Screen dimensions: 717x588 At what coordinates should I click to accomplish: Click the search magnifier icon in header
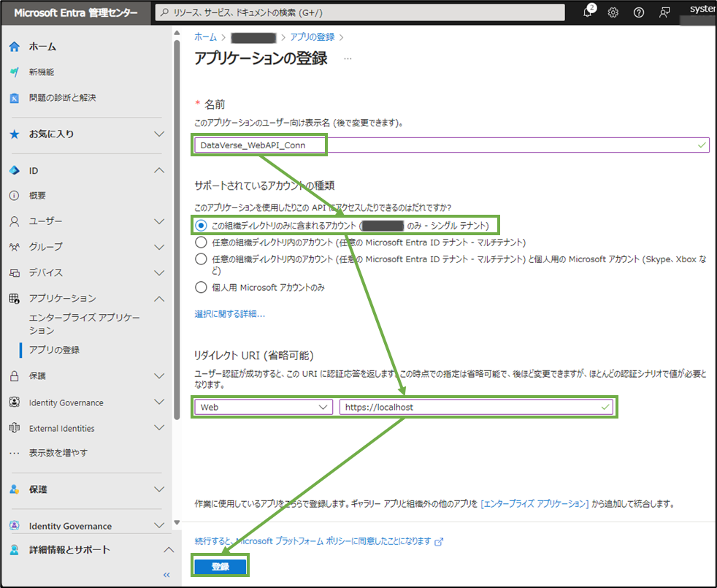click(x=164, y=12)
